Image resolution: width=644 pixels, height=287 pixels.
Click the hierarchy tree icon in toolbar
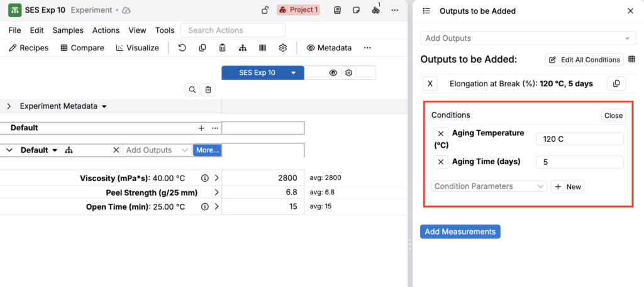[x=242, y=48]
